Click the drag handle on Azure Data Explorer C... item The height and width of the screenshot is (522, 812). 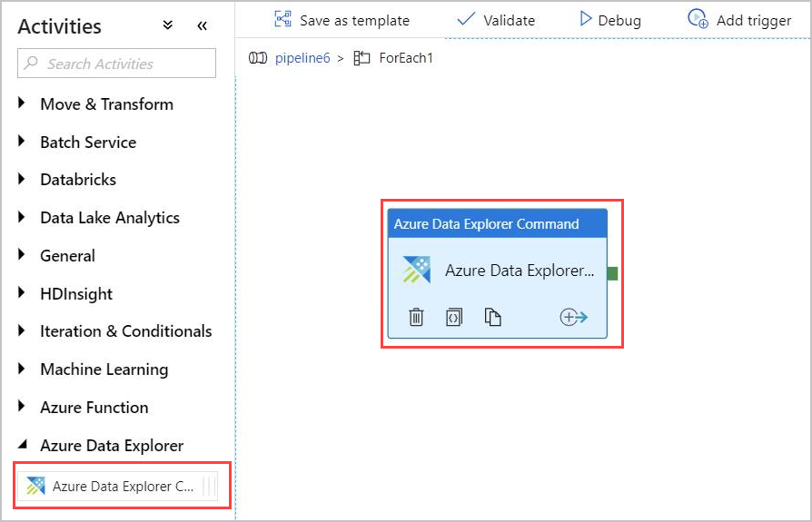209,486
